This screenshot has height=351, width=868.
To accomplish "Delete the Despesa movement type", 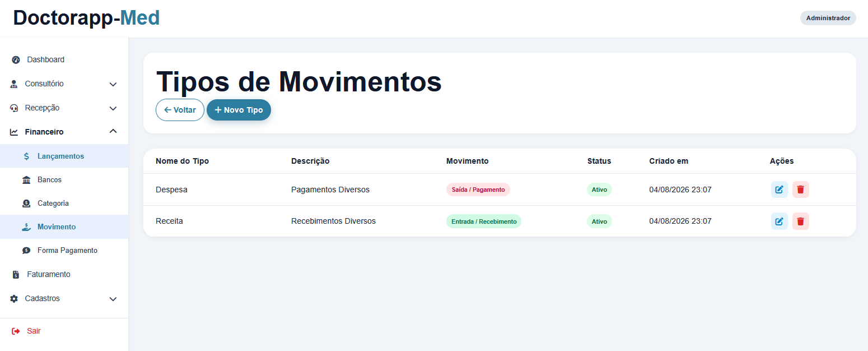I will [x=800, y=190].
